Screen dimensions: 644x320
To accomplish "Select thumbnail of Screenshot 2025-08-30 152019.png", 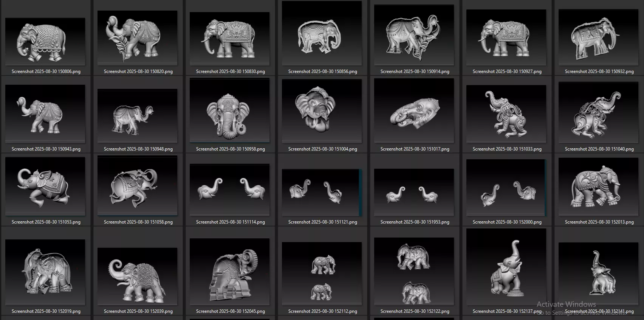I will coord(45,272).
